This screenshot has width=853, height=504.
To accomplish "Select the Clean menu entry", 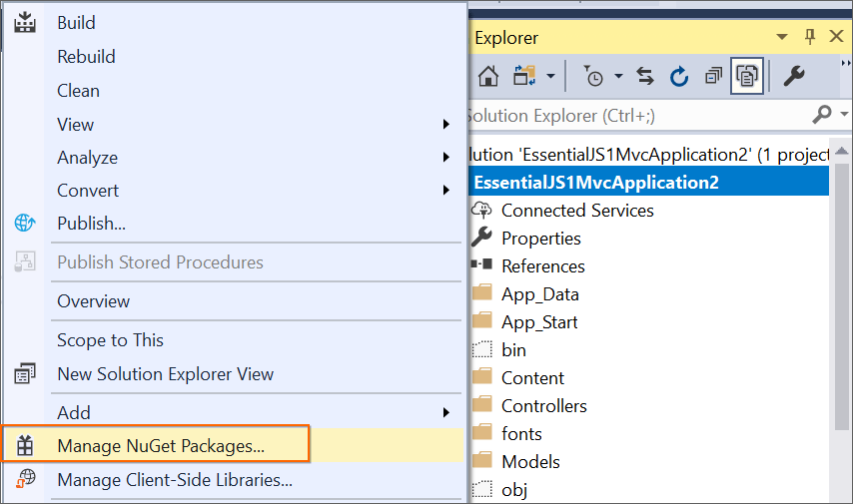I will pyautogui.click(x=234, y=90).
